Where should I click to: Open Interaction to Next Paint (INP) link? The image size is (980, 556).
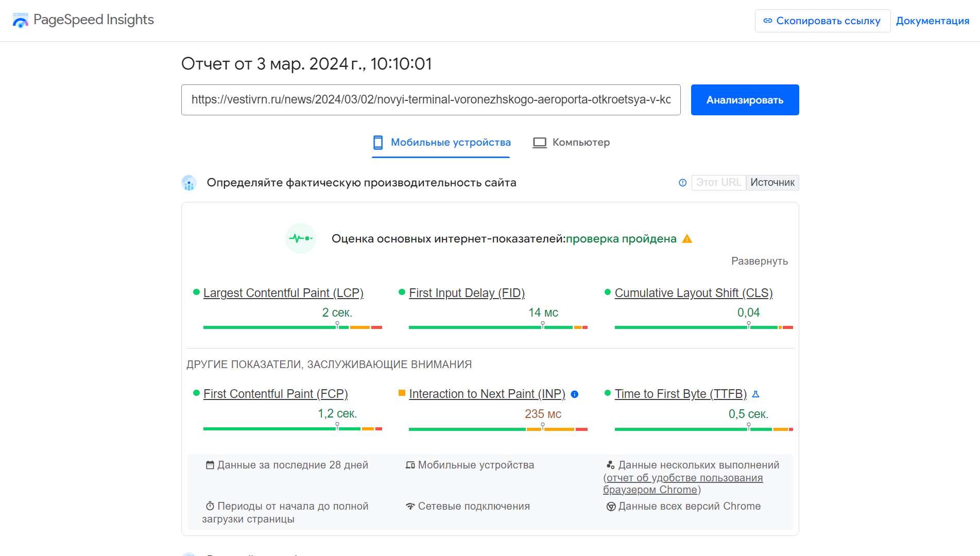[487, 394]
